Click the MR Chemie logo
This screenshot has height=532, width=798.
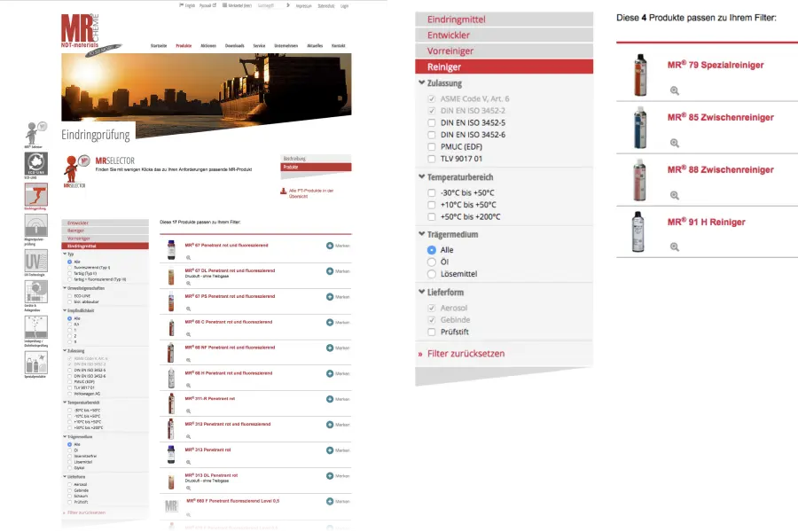click(x=80, y=30)
